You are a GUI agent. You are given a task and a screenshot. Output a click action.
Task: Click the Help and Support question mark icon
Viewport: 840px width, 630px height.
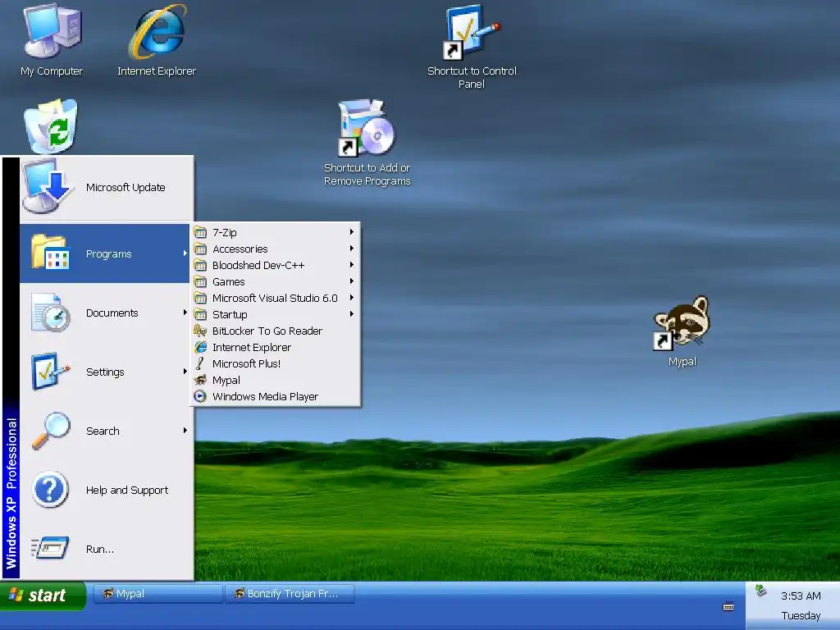[x=50, y=489]
